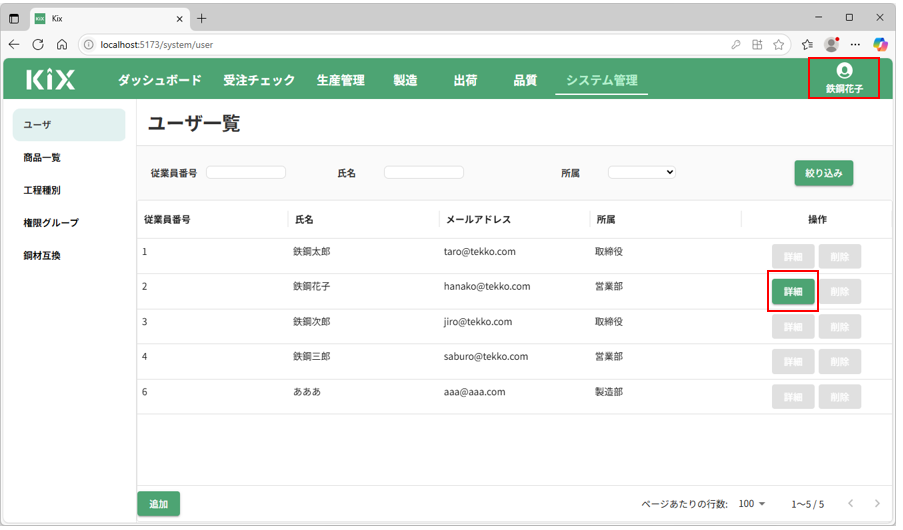Select email taro@tekko.com cell
The image size is (903, 530).
click(x=480, y=252)
